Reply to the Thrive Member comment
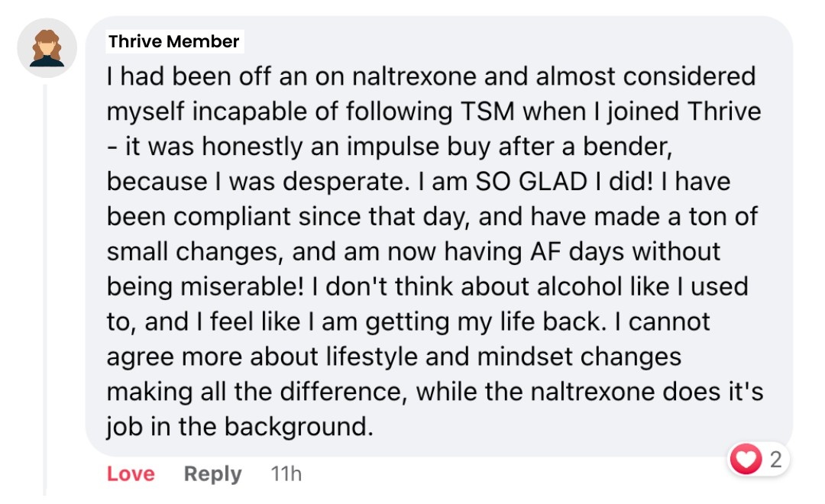 (212, 474)
